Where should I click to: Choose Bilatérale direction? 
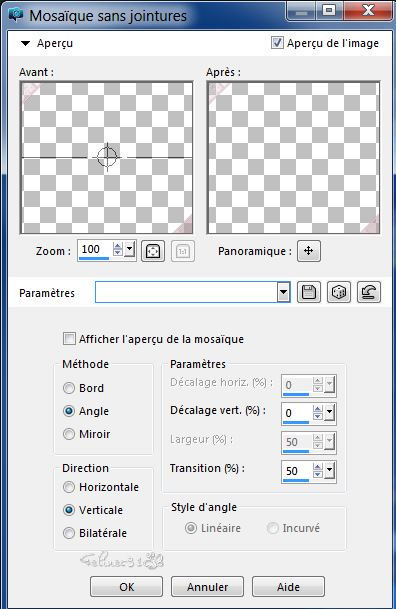(x=69, y=533)
